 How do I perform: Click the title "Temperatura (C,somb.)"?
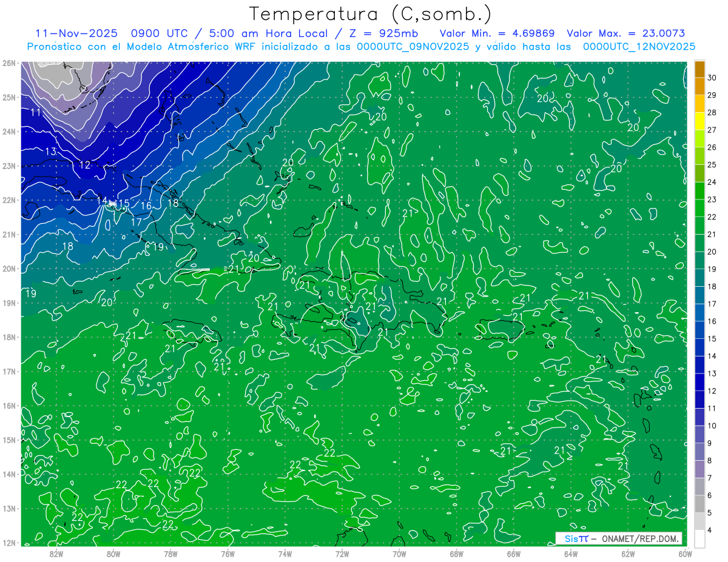pos(371,15)
